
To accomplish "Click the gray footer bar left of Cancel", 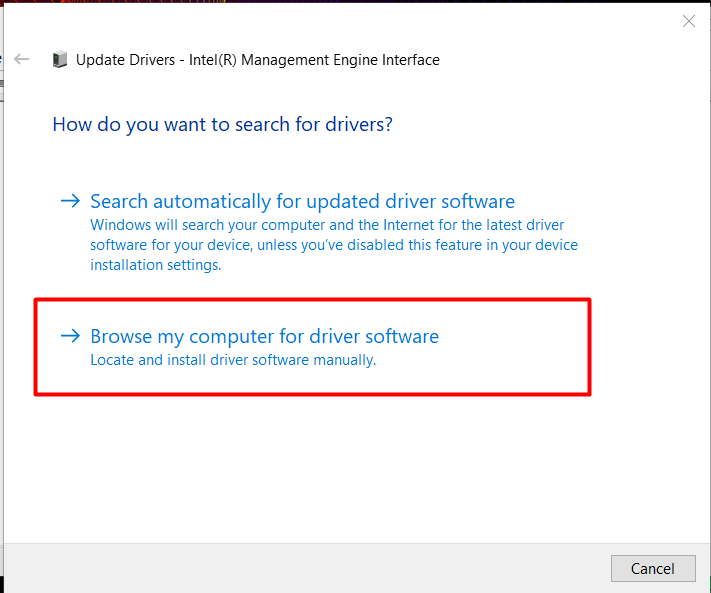I will pyautogui.click(x=300, y=568).
